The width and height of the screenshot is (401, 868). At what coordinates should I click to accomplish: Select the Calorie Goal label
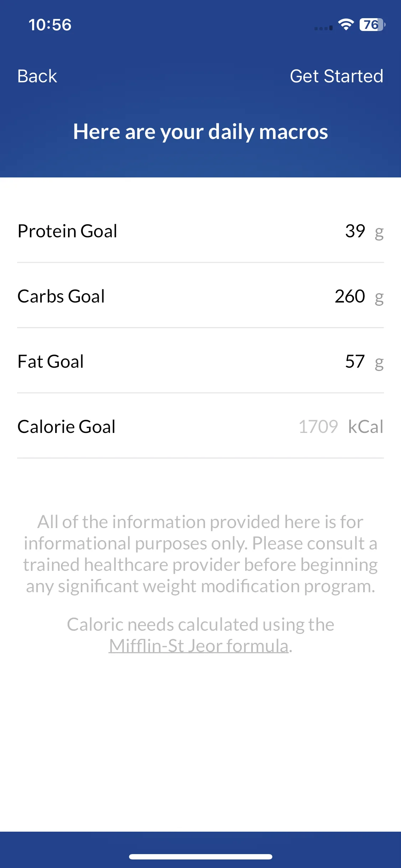[x=66, y=427]
